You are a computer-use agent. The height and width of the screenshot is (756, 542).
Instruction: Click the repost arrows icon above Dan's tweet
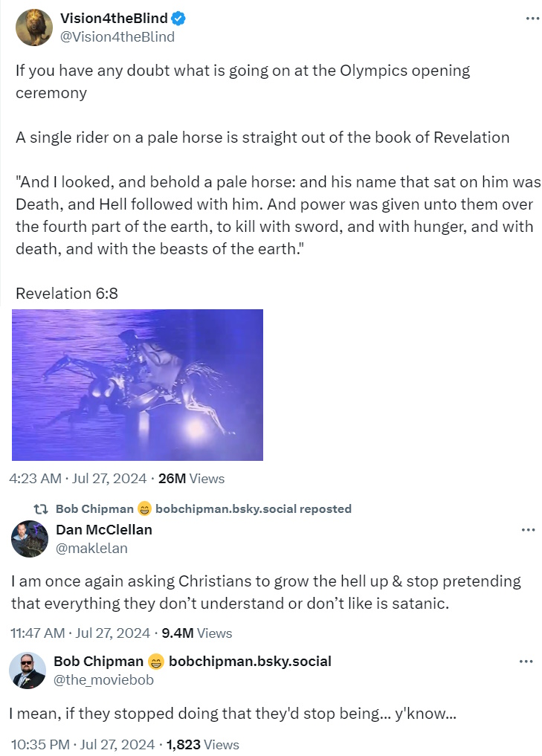[42, 509]
